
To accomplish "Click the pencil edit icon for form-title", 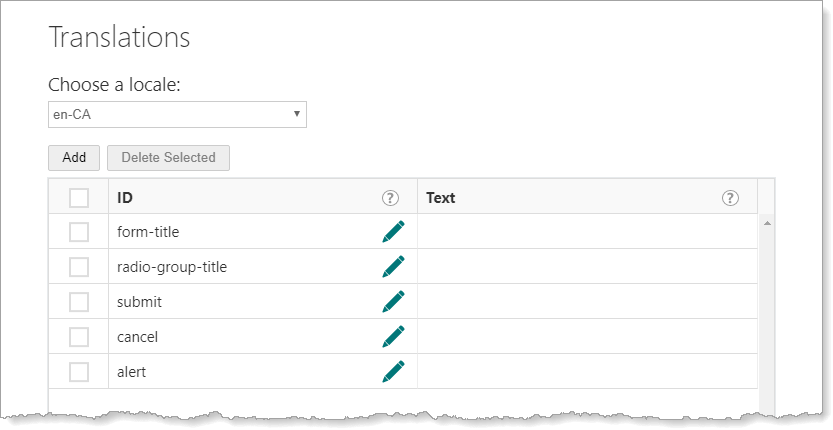I will [x=393, y=232].
